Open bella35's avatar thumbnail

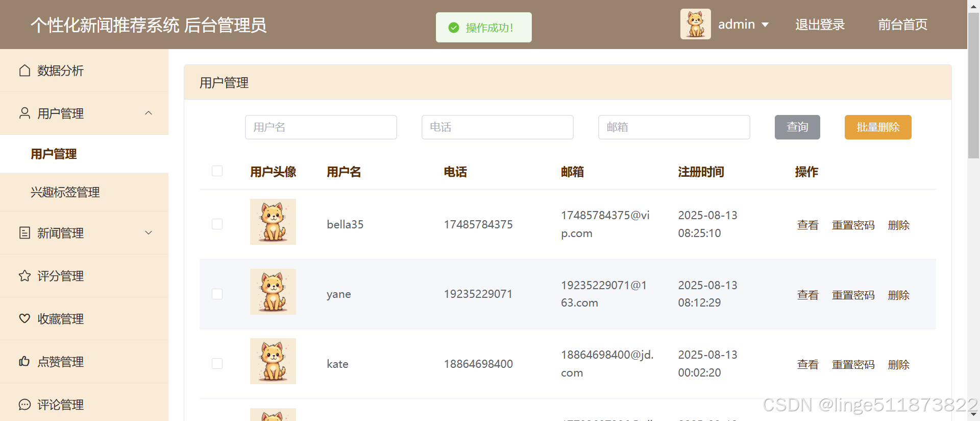[x=273, y=222]
